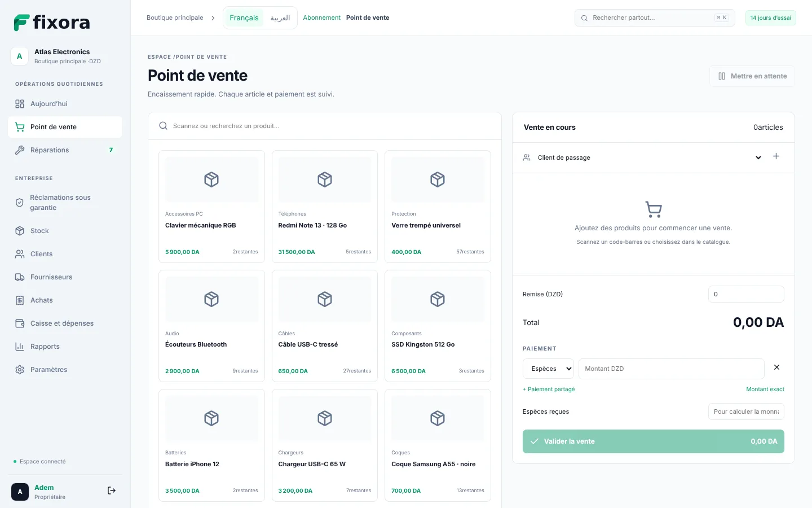812x508 pixels.
Task: Open the Achats receipt icon
Action: click(x=20, y=300)
